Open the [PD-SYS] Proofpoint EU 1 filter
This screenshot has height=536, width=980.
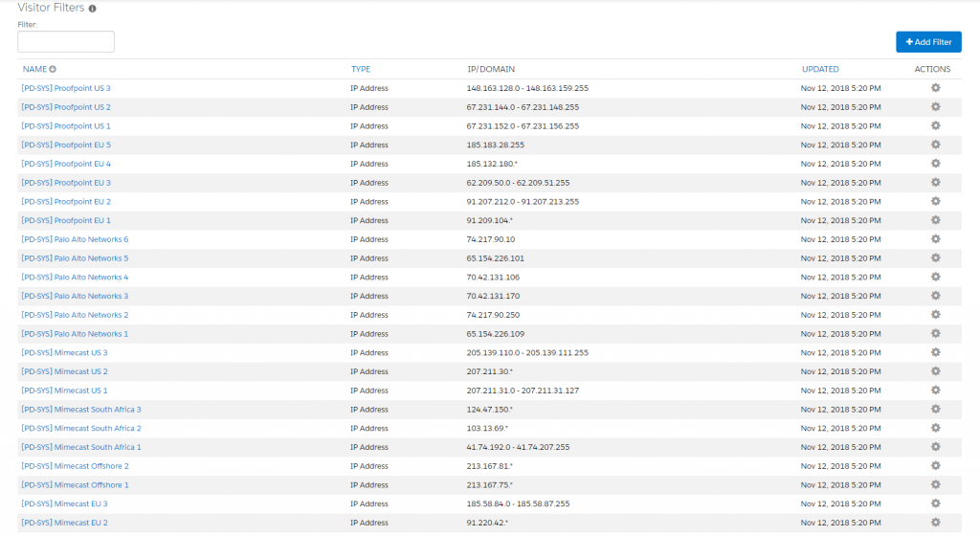coord(66,220)
